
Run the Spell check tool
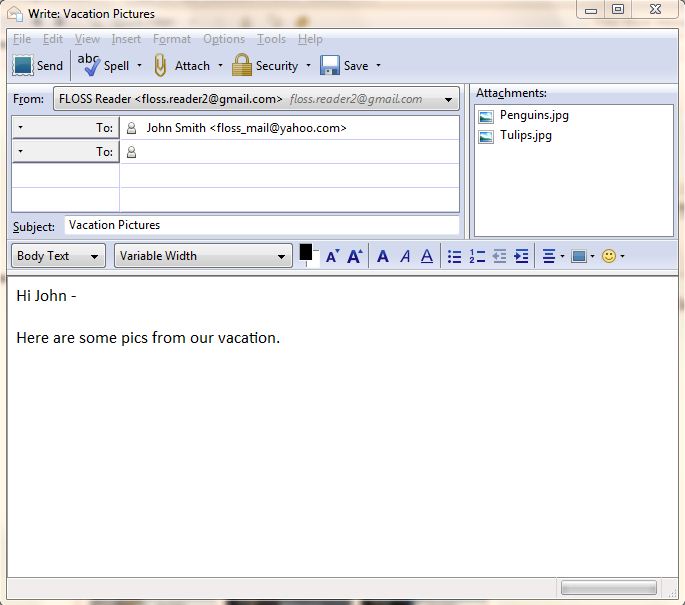pos(91,65)
